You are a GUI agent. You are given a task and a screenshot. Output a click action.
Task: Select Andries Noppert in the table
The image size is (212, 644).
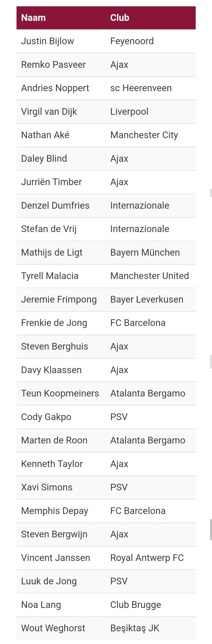pos(55,88)
